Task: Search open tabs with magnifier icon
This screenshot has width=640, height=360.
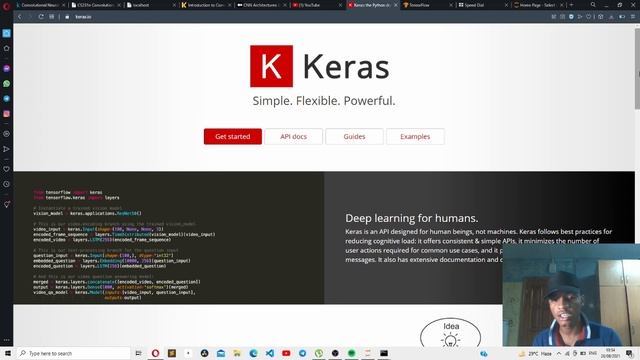Action: (593, 5)
